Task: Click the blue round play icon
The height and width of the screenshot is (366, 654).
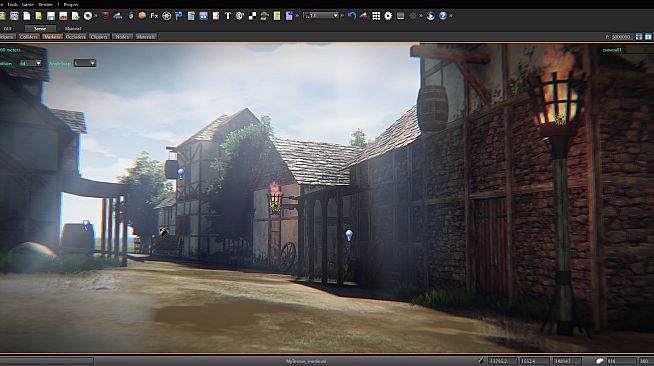Action: pyautogui.click(x=430, y=16)
